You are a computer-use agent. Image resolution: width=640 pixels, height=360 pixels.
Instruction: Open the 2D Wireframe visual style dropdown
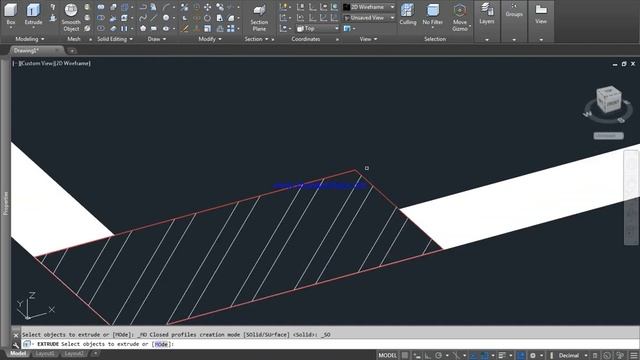369,7
